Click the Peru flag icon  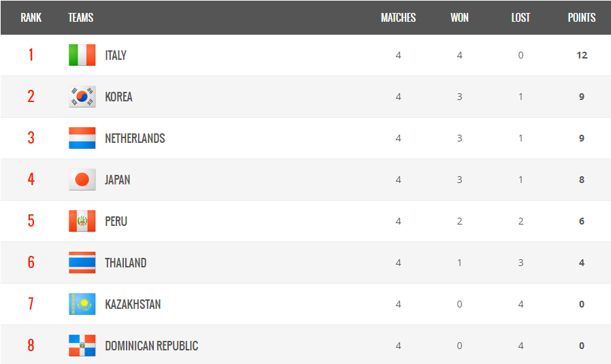pos(82,221)
